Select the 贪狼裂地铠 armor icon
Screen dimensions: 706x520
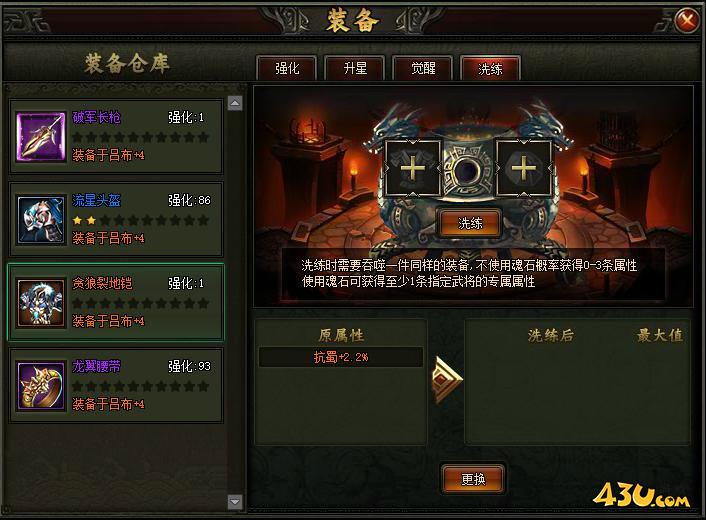tap(41, 303)
